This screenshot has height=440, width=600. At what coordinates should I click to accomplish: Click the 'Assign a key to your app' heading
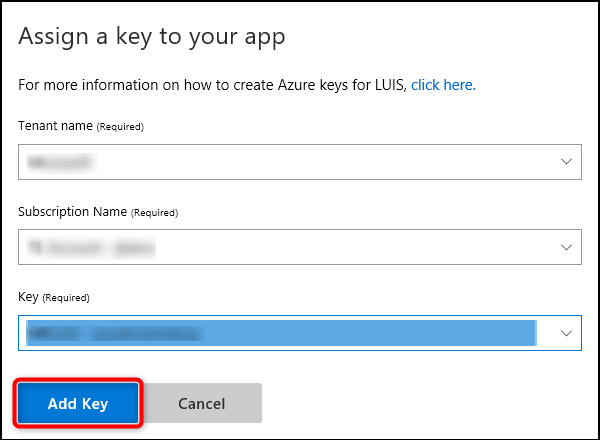coord(152,38)
